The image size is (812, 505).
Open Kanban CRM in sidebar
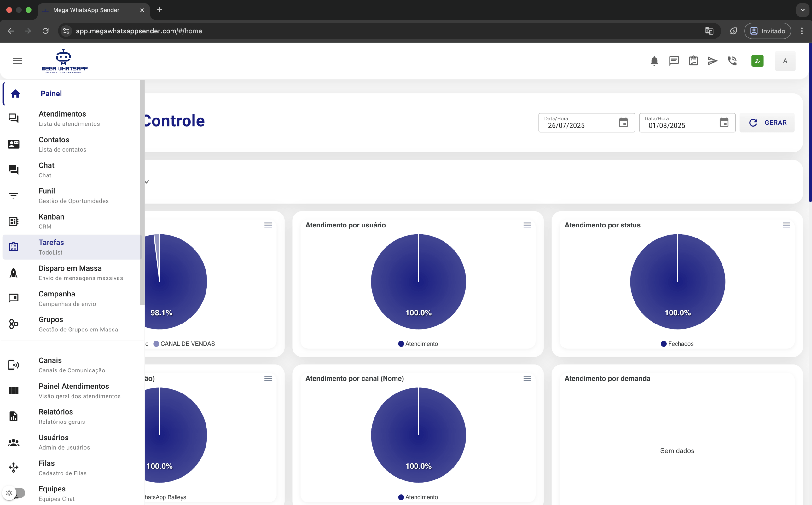72,221
